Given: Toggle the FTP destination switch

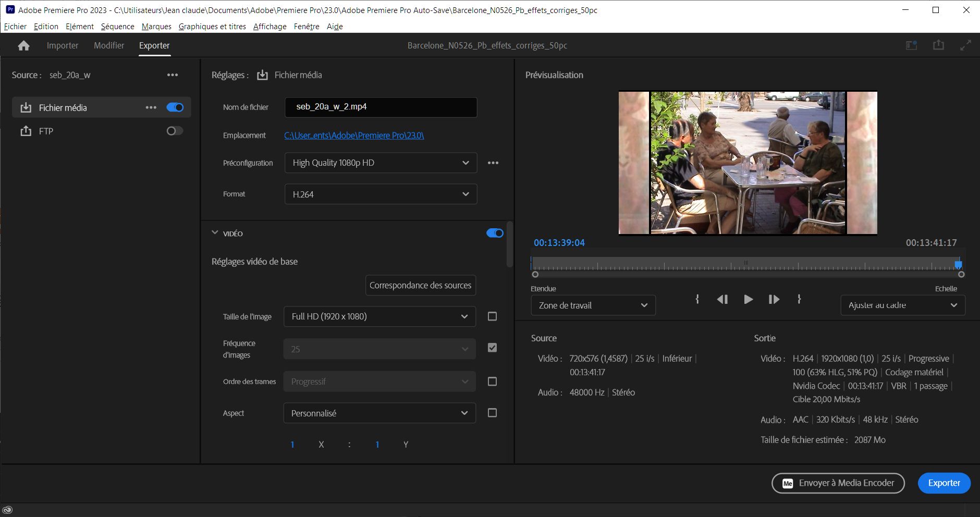Looking at the screenshot, I should pos(175,131).
